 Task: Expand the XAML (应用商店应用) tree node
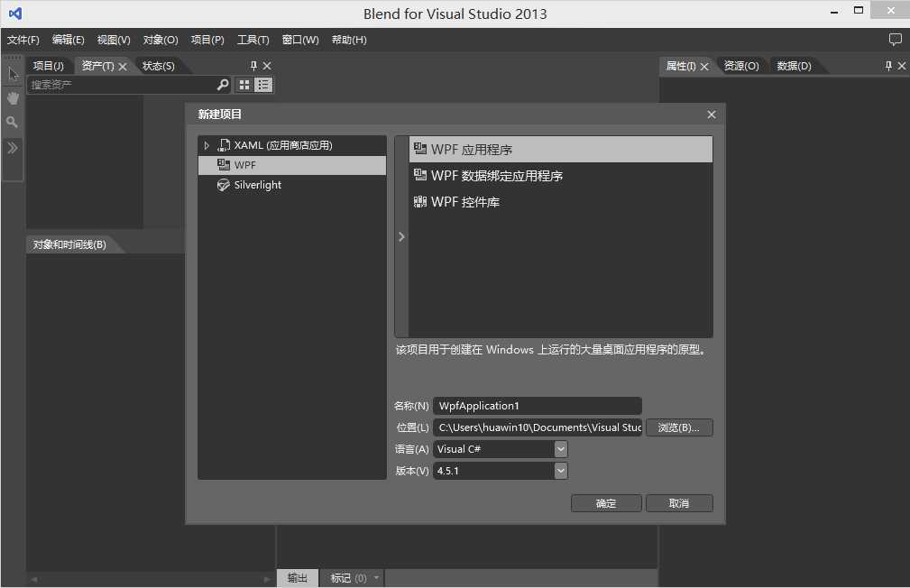pyautogui.click(x=207, y=145)
